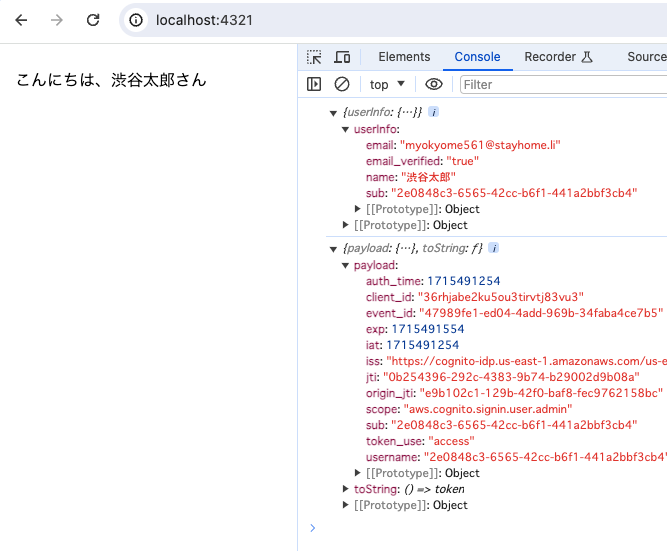Collapse the payload property

tap(345, 266)
